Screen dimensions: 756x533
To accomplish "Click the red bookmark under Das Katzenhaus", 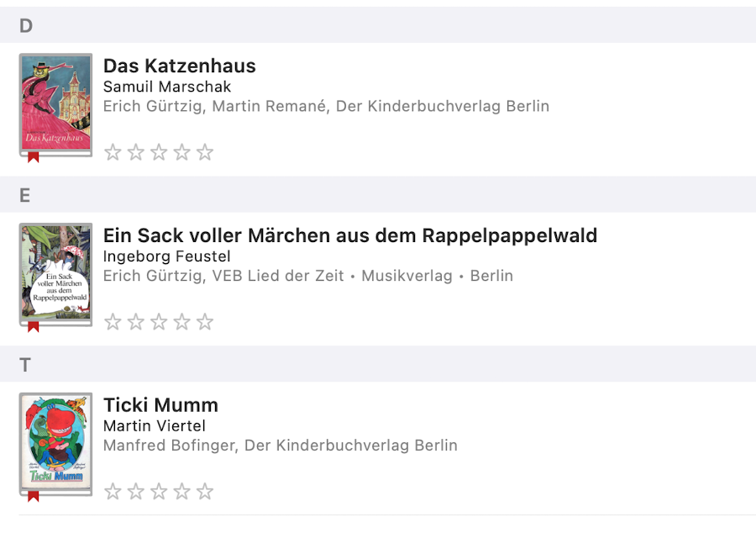I will [34, 157].
